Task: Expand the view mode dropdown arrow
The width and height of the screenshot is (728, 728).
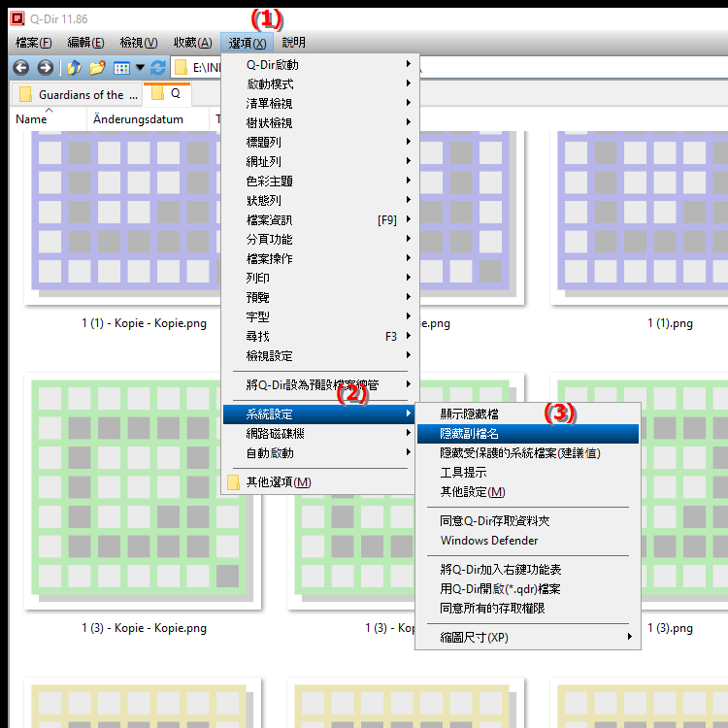Action: [140, 68]
